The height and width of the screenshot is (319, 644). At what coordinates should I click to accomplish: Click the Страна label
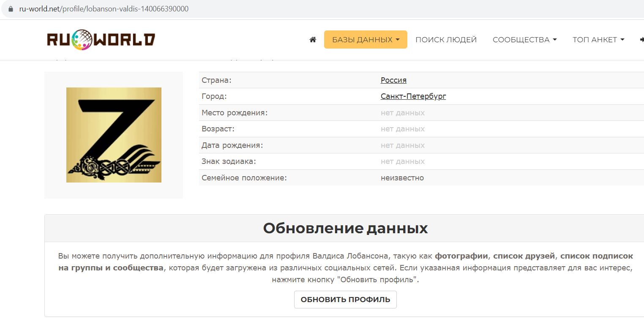tap(217, 80)
